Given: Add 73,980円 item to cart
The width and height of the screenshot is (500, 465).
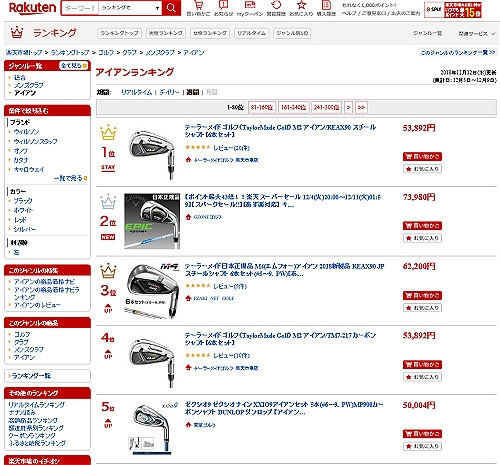Looking at the screenshot, I should (422, 226).
